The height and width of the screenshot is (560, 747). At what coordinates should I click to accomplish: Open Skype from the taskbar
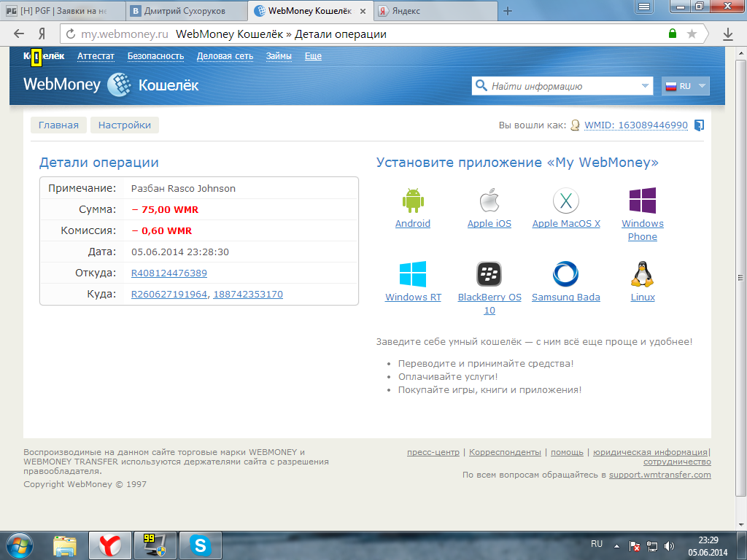coord(201,545)
